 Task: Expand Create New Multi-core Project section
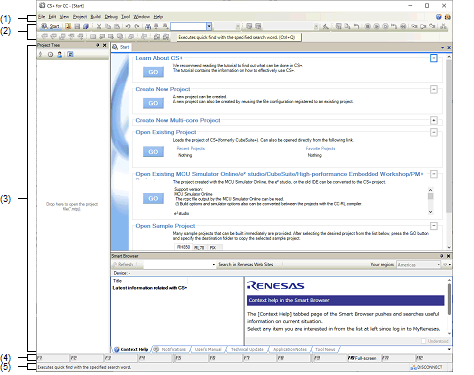[433, 120]
